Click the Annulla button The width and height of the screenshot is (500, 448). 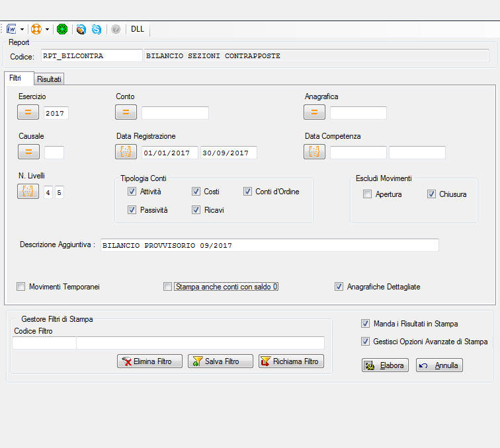click(x=439, y=365)
